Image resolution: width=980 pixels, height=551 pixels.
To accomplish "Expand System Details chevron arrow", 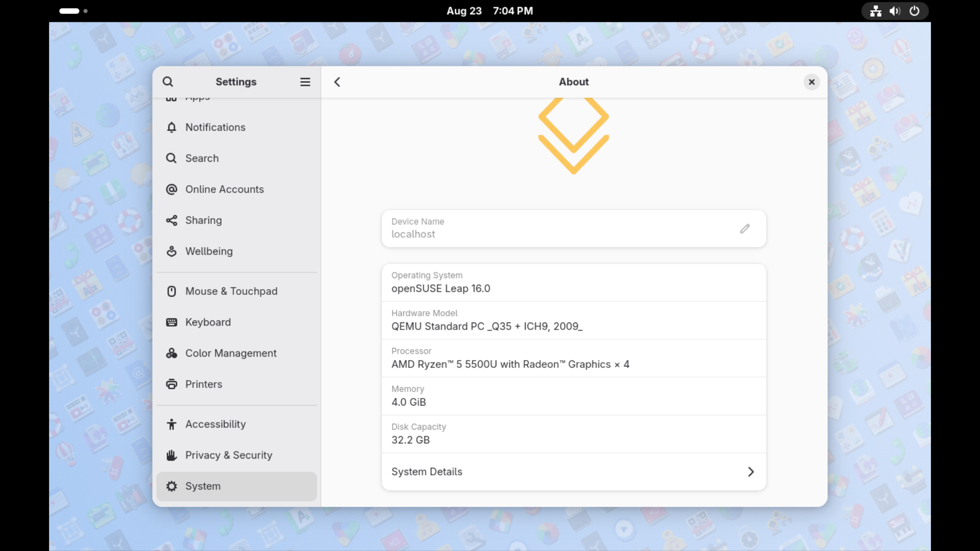I will click(751, 472).
